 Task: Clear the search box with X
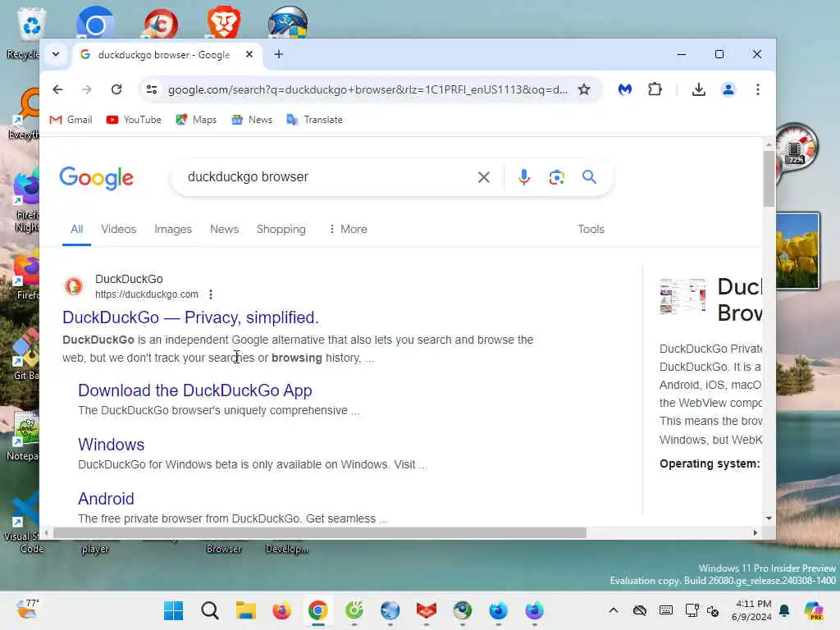(484, 177)
